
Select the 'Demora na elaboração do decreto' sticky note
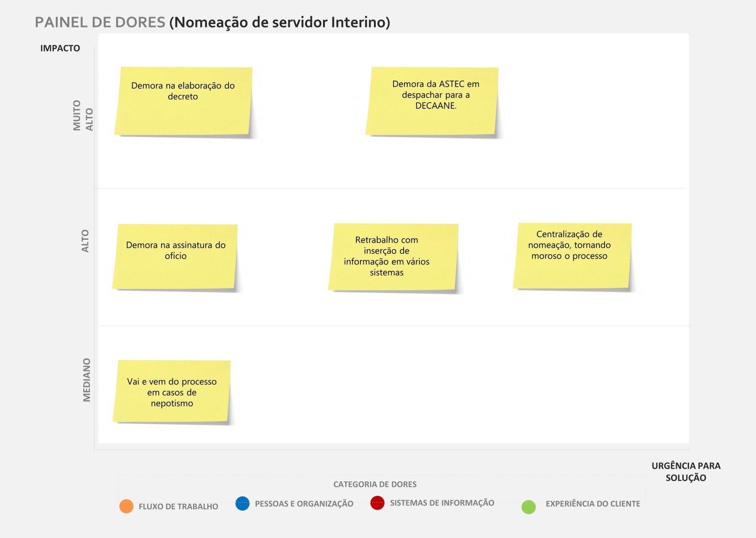tap(183, 101)
